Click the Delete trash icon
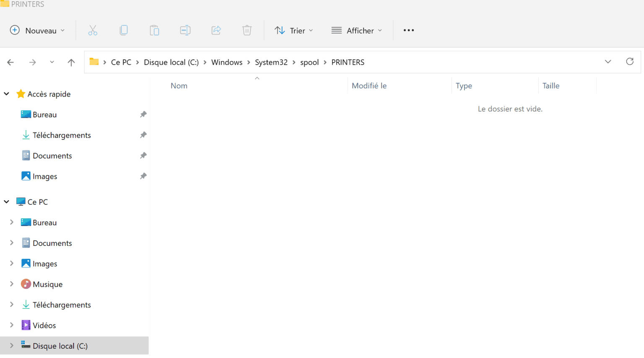Viewport: 644px width, 358px height. [x=247, y=30]
